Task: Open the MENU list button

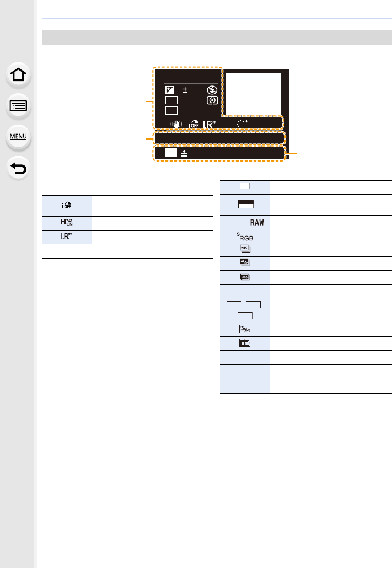Action: pyautogui.click(x=18, y=137)
